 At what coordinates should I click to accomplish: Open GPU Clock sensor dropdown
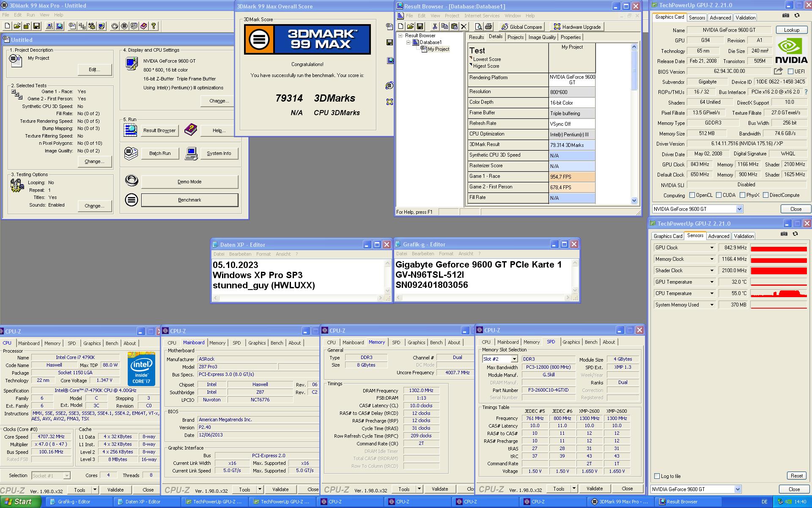(x=711, y=248)
